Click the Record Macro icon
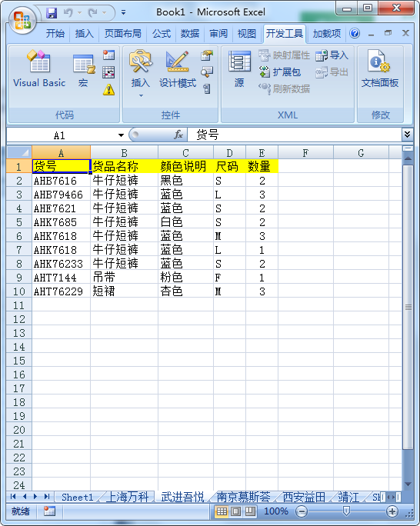This screenshot has height=526, width=420. tap(108, 55)
